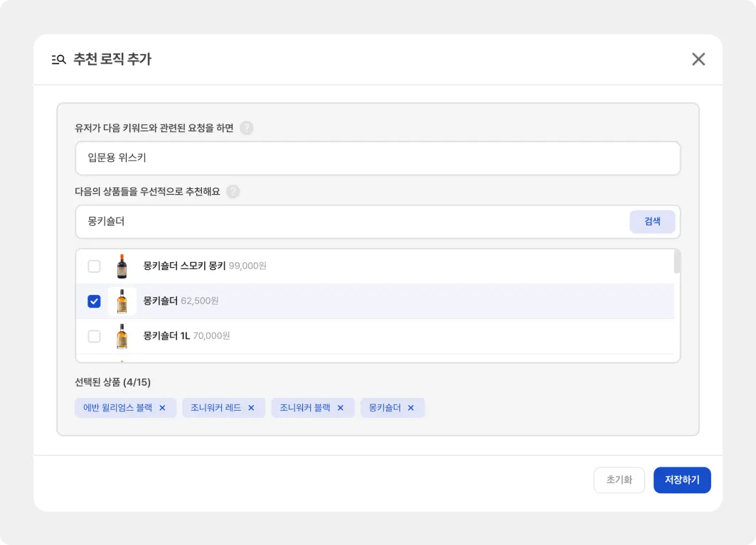The image size is (756, 545).
Task: Click the 몽키숄더 스모키 몽키 bottle thumbnail
Action: coord(122,266)
